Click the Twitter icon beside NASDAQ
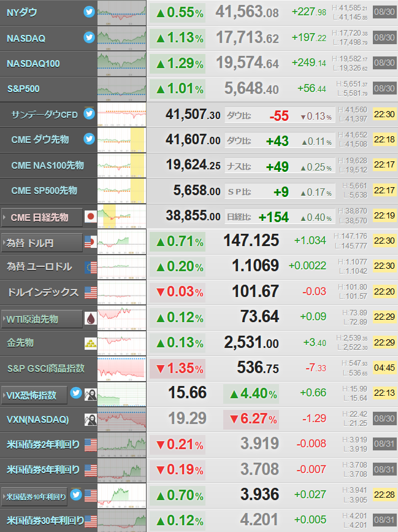The height and width of the screenshot is (532, 398). click(89, 37)
